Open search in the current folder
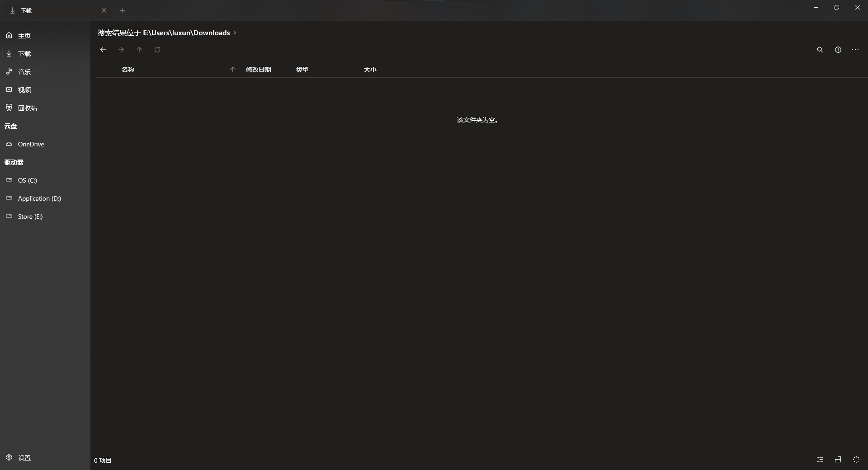868x470 pixels. tap(820, 50)
